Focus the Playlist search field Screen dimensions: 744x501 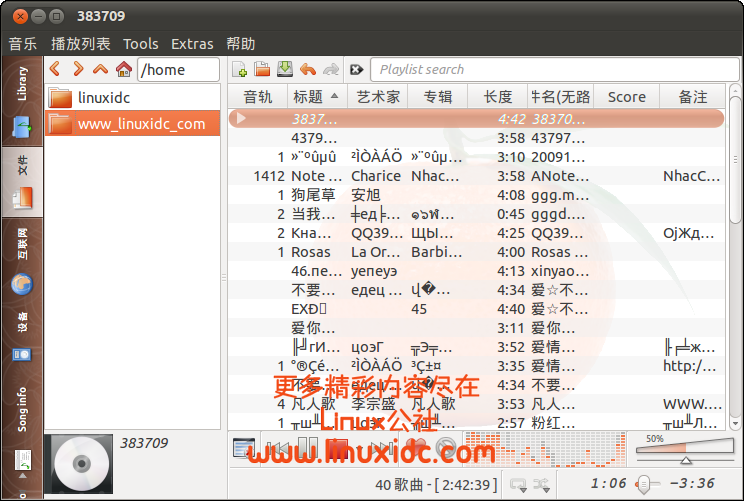pos(554,70)
